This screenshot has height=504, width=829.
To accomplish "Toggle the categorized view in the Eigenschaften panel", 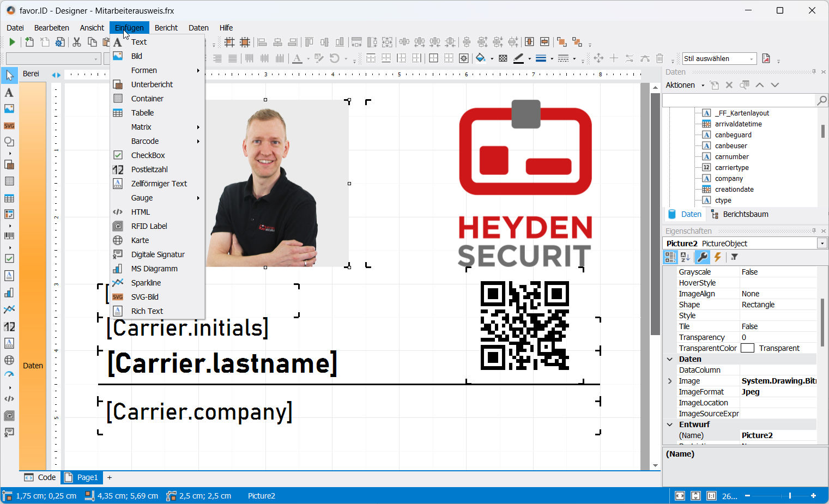I will tap(670, 257).
